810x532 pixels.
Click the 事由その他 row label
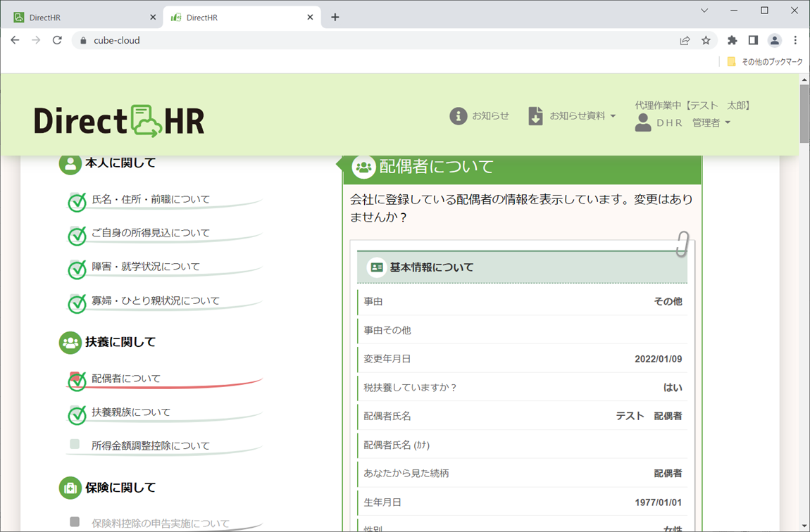pyautogui.click(x=387, y=330)
